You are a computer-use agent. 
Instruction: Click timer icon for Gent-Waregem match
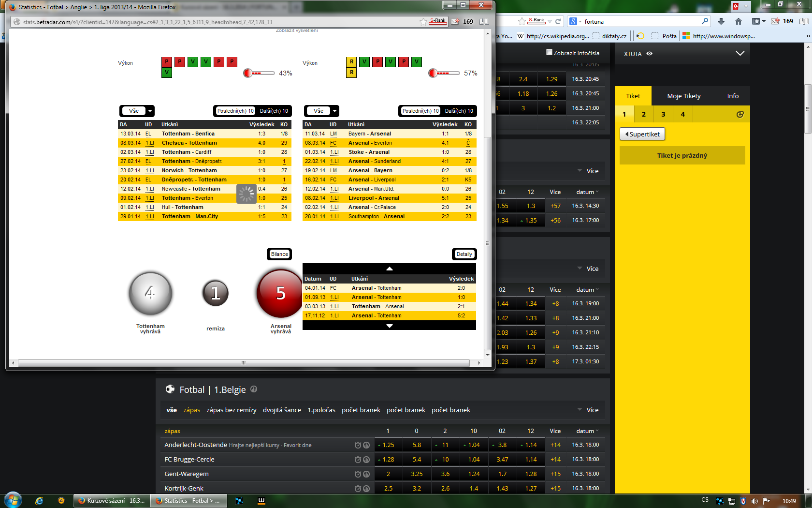358,474
